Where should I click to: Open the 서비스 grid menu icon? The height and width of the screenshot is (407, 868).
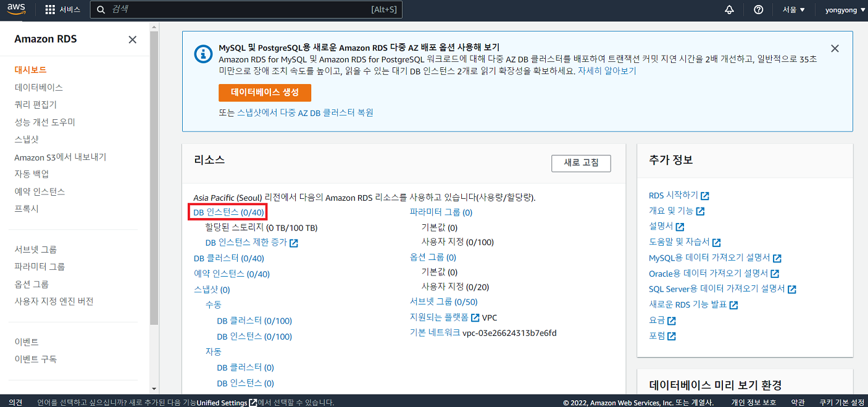[50, 10]
